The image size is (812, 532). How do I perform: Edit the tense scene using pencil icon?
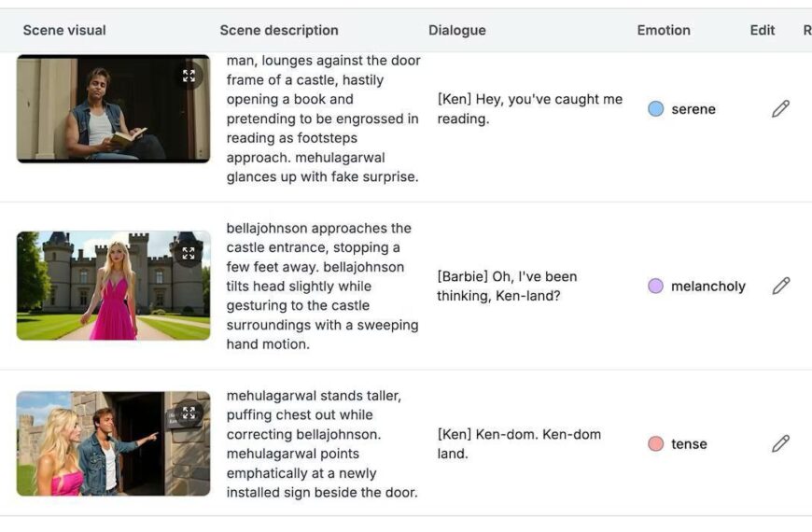780,444
